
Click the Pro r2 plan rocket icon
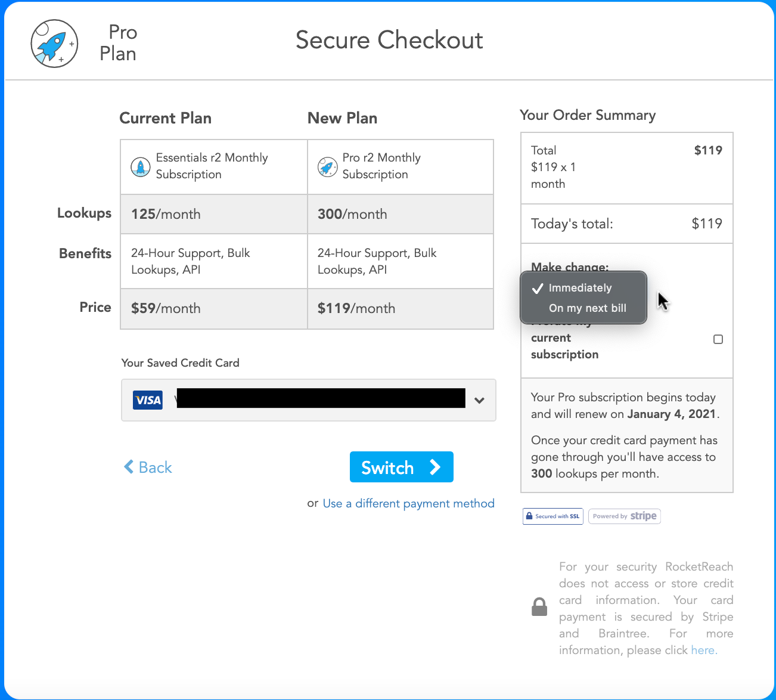point(327,167)
